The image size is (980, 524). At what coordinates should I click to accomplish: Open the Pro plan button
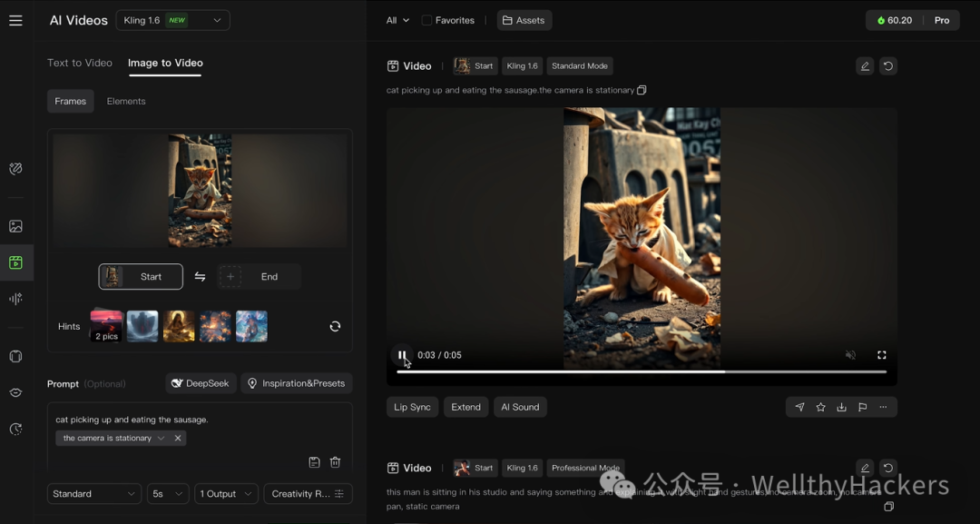point(942,20)
